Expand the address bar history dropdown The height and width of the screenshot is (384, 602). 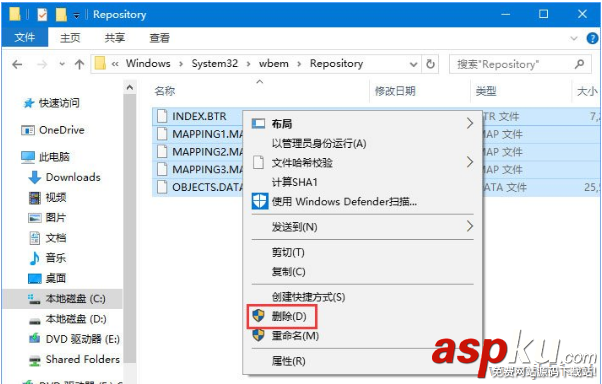413,64
